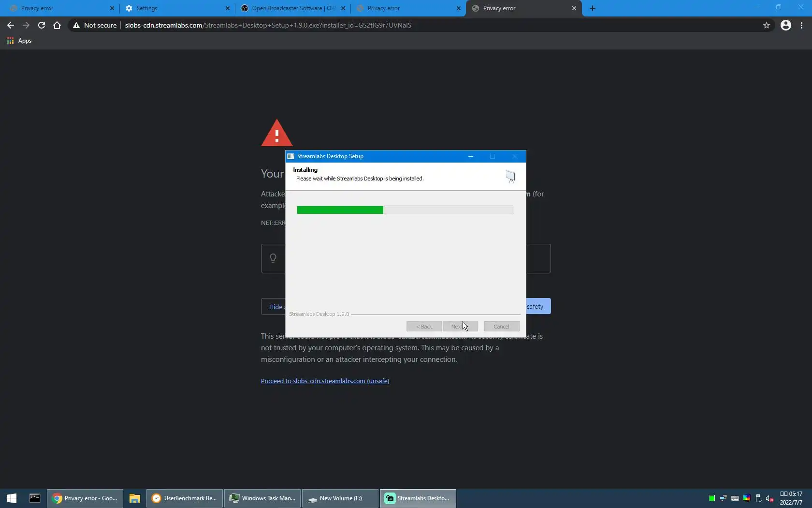Image resolution: width=812 pixels, height=508 pixels.
Task: Open the taskbar clock showing 05:17
Action: click(x=791, y=498)
